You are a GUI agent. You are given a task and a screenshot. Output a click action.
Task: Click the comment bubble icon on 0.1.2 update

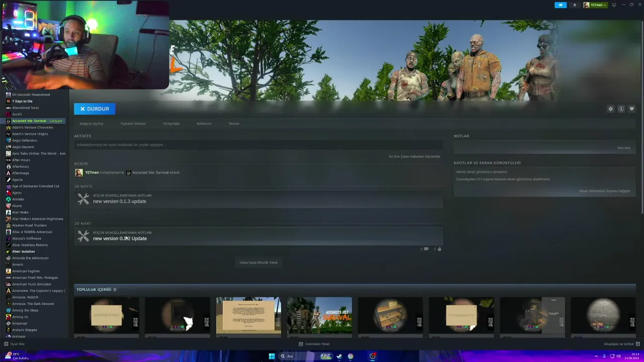click(x=426, y=249)
